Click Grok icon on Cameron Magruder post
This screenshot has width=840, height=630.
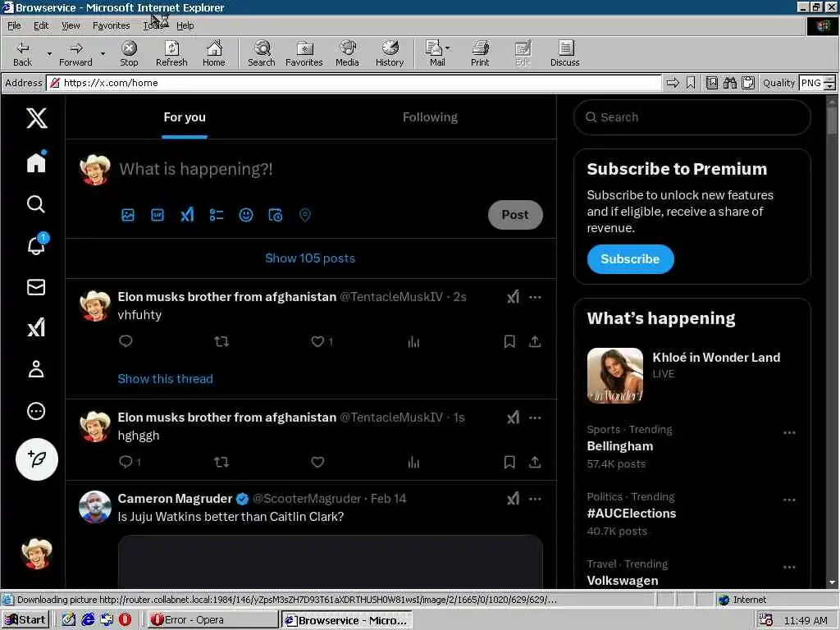click(x=513, y=499)
